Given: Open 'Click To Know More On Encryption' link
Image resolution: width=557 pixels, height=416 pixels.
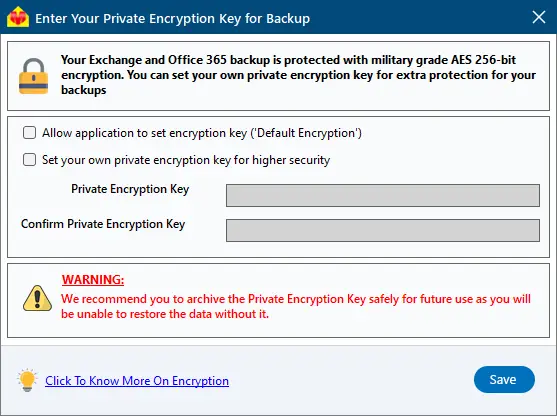Looking at the screenshot, I should (137, 381).
